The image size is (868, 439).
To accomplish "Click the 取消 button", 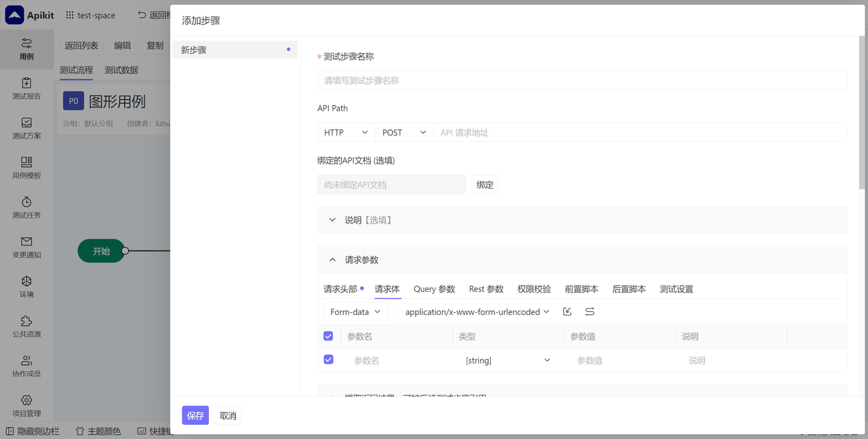I will click(228, 415).
